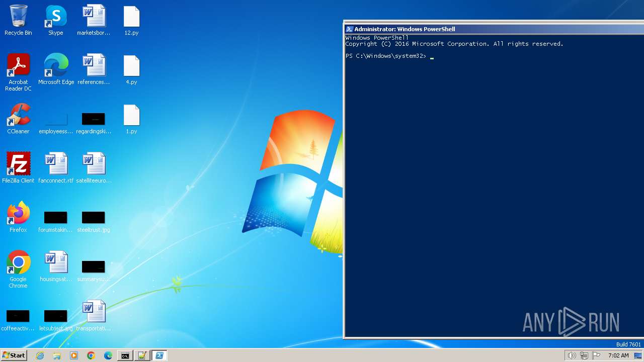This screenshot has height=362, width=644.
Task: Switch to Notepad++ taskbar button
Action: click(142, 355)
